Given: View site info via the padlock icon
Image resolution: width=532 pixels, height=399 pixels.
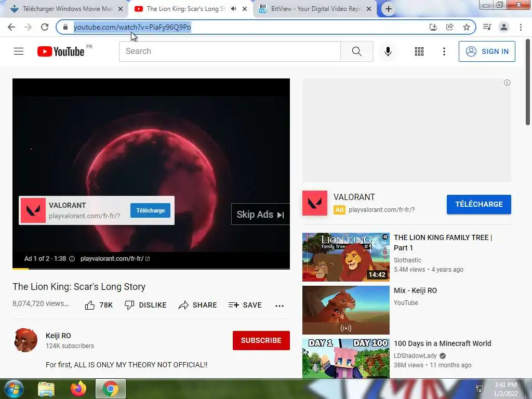Looking at the screenshot, I should coord(65,27).
